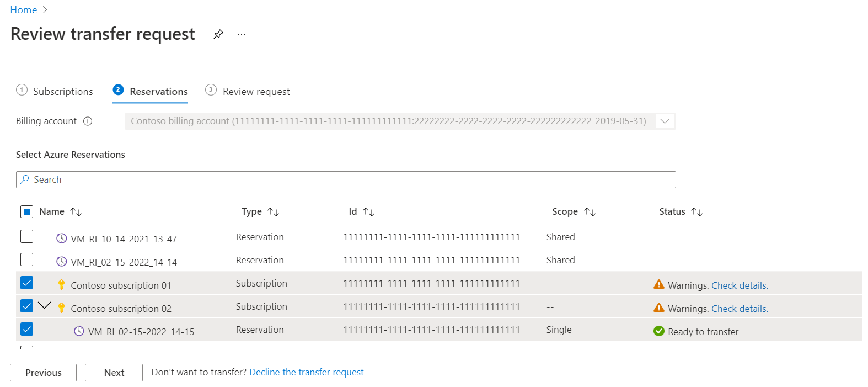Decline the transfer request link
This screenshot has height=387, width=868.
(307, 373)
